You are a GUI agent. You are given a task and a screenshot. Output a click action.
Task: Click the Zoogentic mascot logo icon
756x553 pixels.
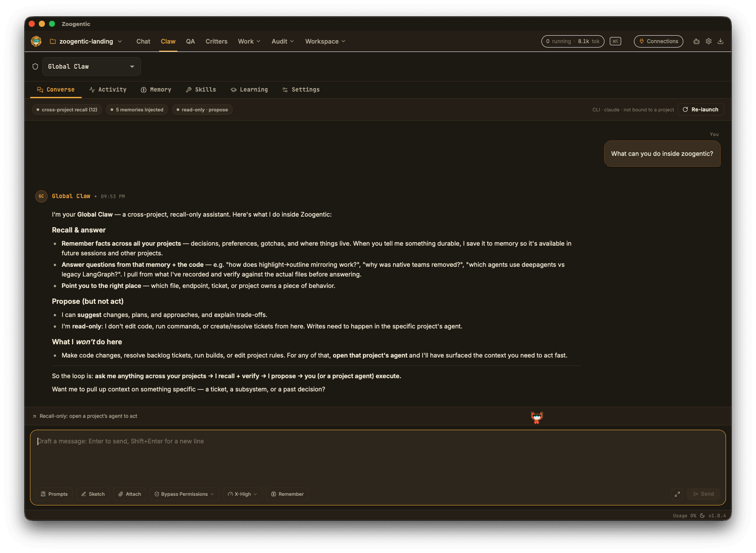click(36, 41)
